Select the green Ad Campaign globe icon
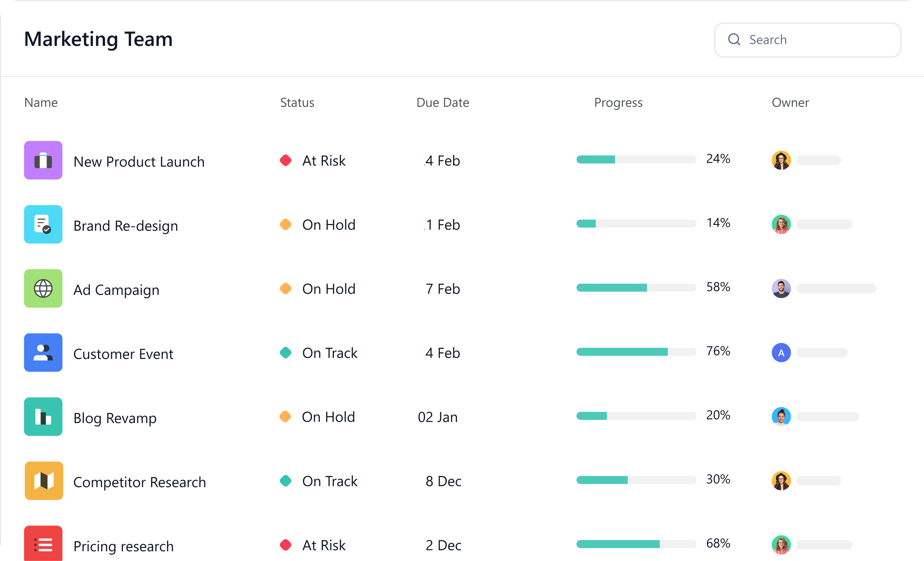This screenshot has height=561, width=924. click(43, 289)
